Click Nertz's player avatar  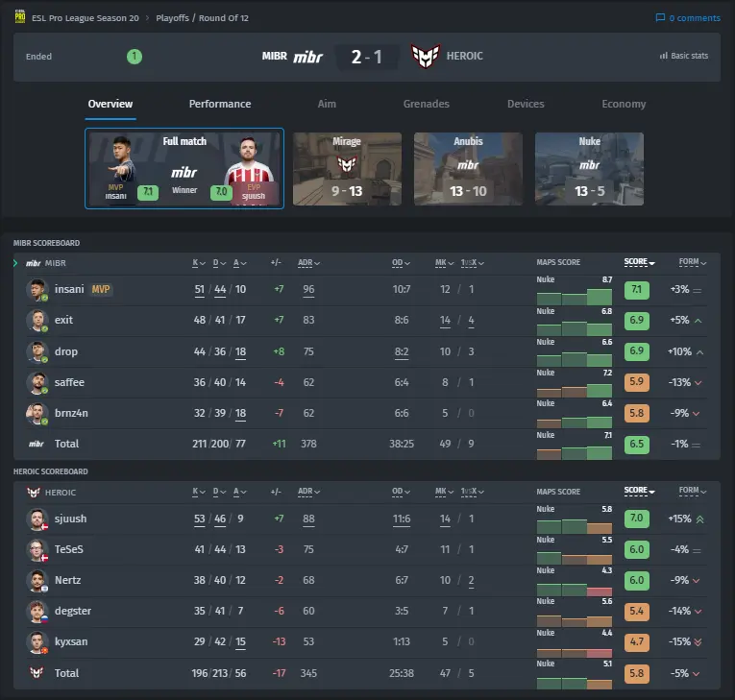(x=37, y=581)
